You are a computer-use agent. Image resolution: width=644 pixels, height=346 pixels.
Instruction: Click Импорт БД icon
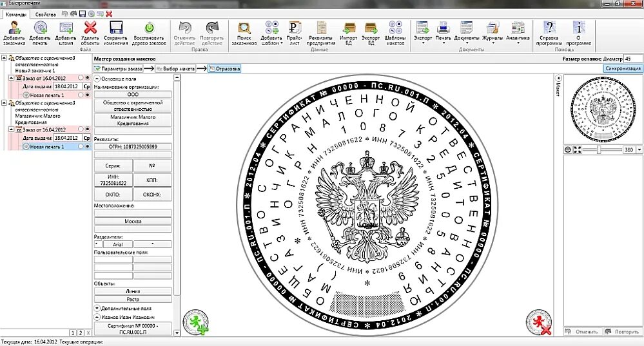(349, 28)
